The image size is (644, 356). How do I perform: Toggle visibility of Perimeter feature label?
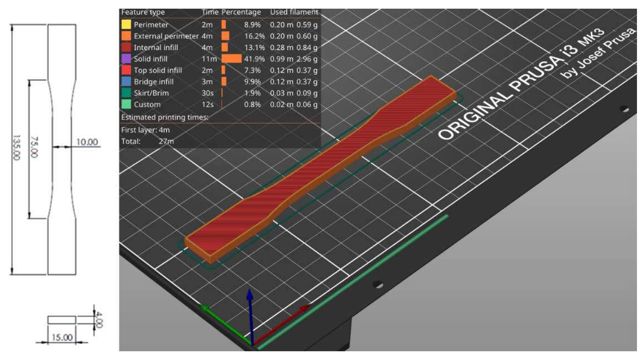pos(151,25)
